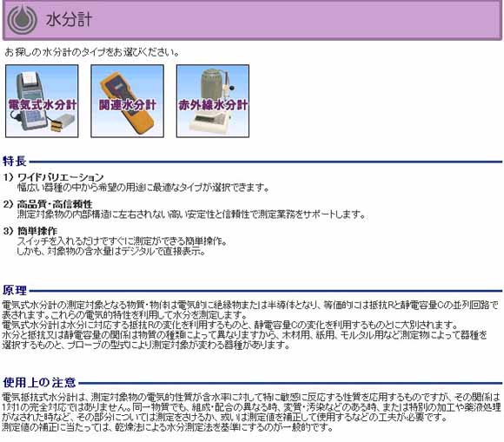
Task: Select the 簡単操作 feature heading
Action: (x=37, y=231)
